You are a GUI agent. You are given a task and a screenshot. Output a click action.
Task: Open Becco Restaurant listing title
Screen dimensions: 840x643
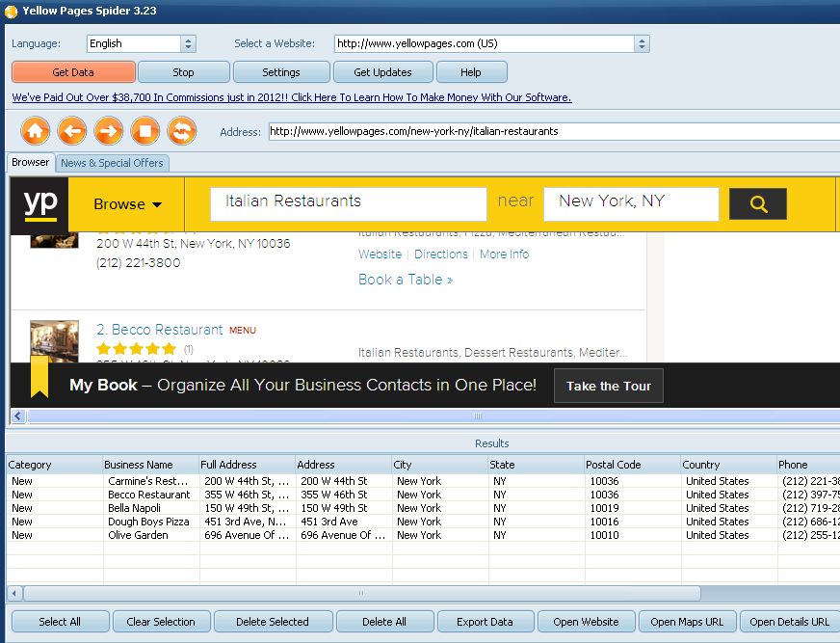pyautogui.click(x=160, y=330)
